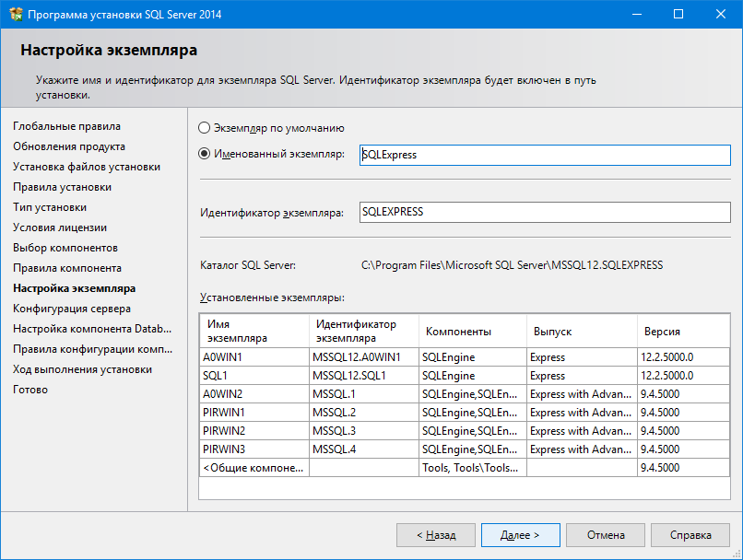Close the SQL Server setup window
Screen dimensions: 743x560
click(x=721, y=14)
